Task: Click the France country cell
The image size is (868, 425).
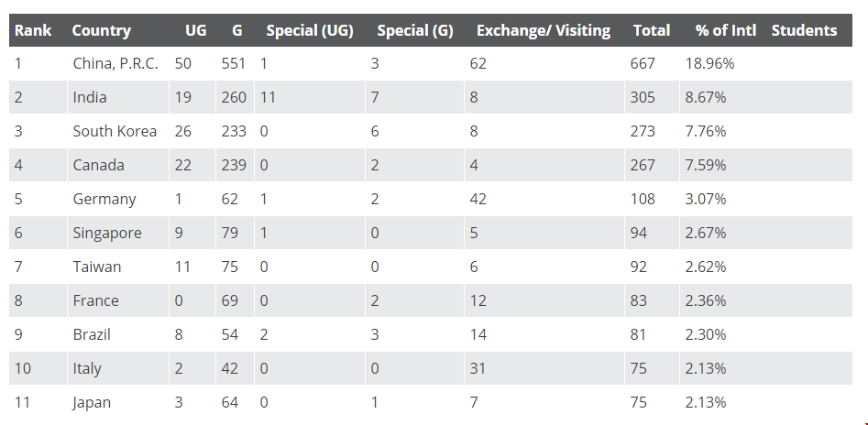Action: (95, 300)
